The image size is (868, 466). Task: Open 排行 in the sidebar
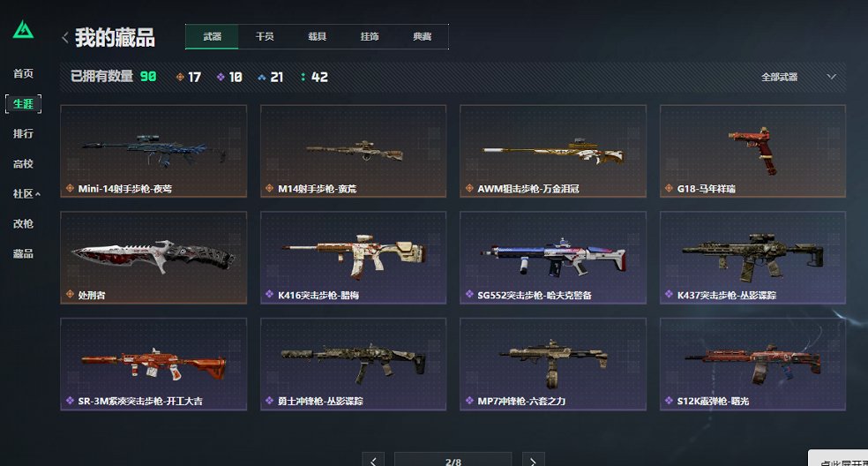(x=23, y=133)
